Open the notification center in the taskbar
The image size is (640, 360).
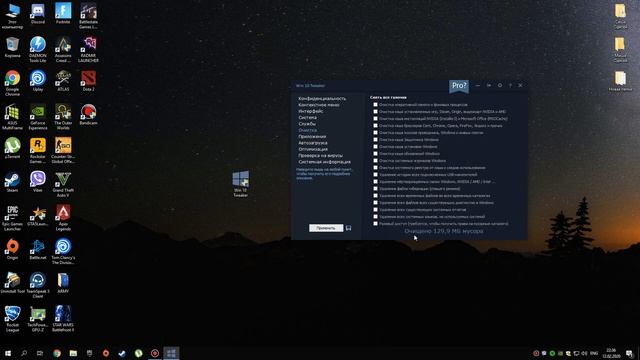click(629, 353)
